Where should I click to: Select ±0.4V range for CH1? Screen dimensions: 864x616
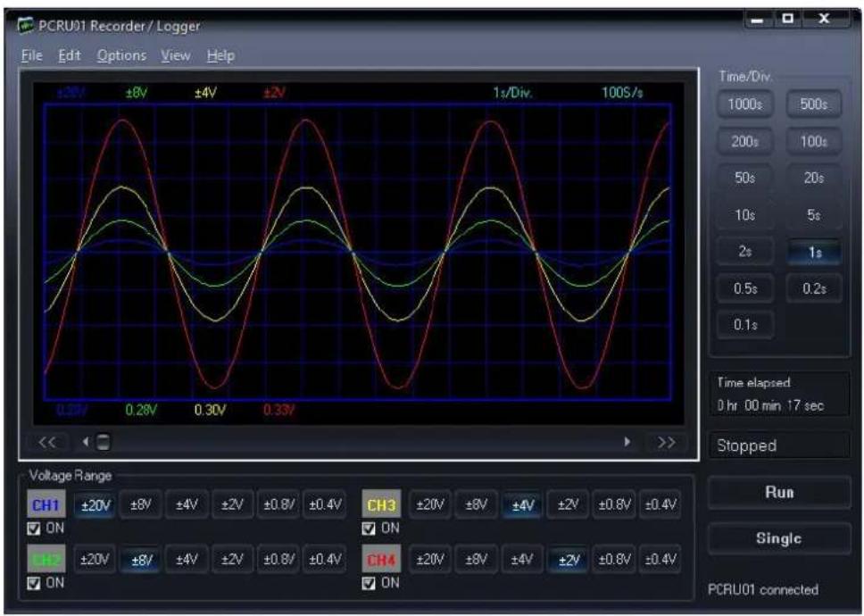coord(325,504)
